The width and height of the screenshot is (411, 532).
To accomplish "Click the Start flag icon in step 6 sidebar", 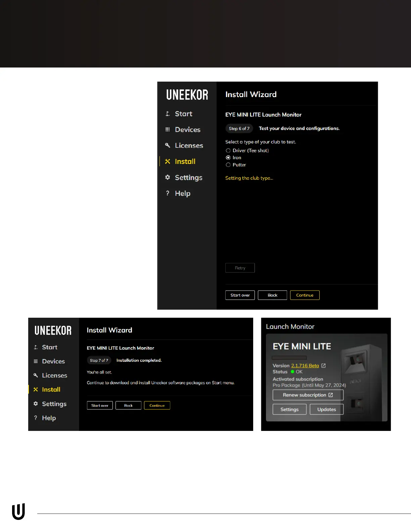I will 168,114.
